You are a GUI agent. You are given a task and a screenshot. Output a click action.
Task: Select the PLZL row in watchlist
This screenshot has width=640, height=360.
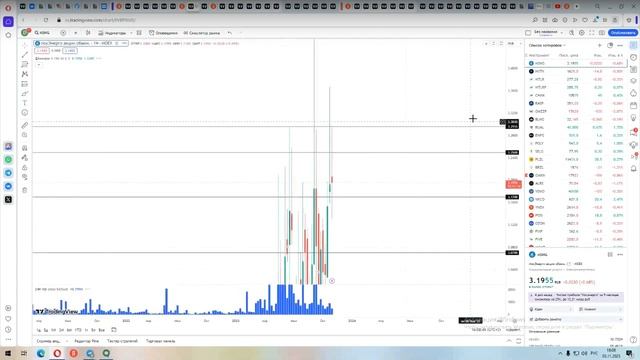click(576, 159)
